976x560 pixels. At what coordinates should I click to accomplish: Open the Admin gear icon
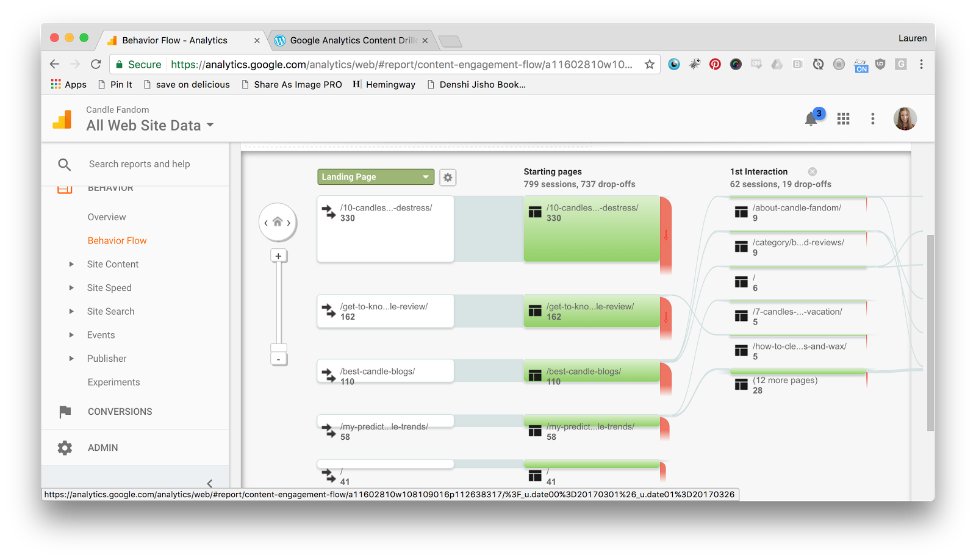65,448
